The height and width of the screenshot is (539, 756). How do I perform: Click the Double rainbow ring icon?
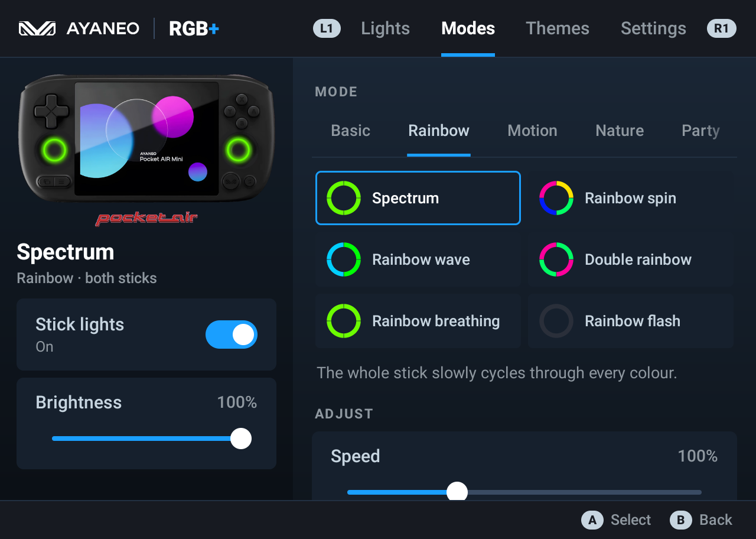[x=556, y=259]
